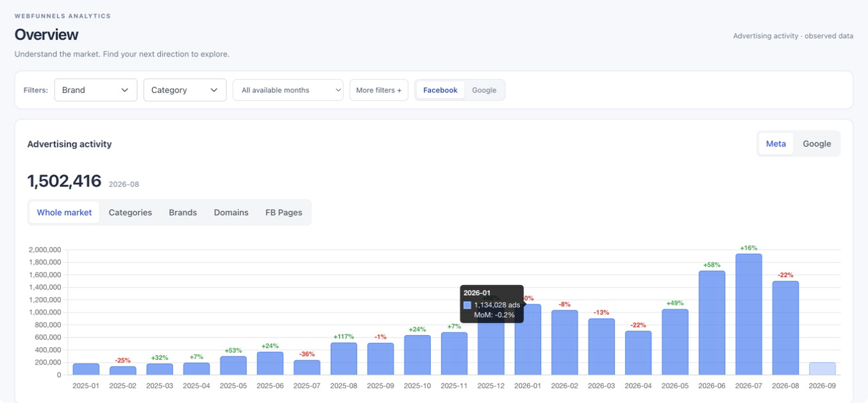Click the 2025-10 bar in chart
The height and width of the screenshot is (403, 868).
click(x=417, y=355)
